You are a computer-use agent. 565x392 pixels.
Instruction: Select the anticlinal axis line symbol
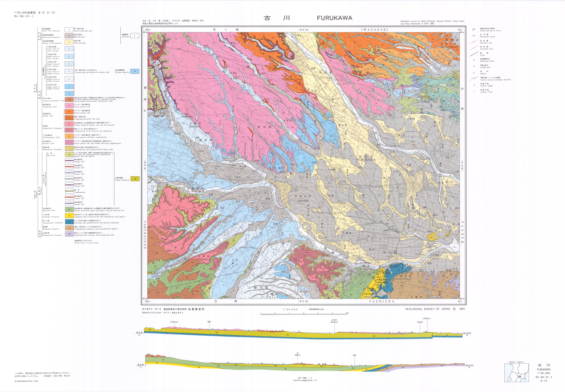[x=474, y=48]
